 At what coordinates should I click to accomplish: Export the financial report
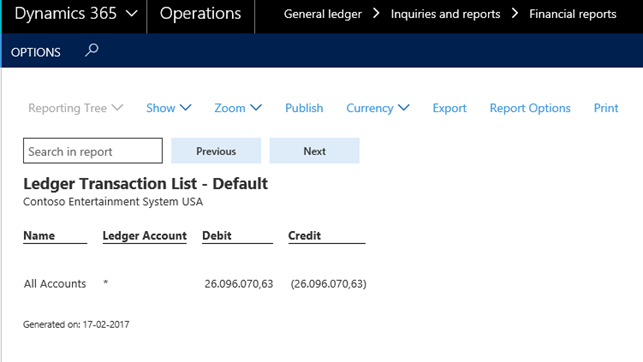[449, 108]
